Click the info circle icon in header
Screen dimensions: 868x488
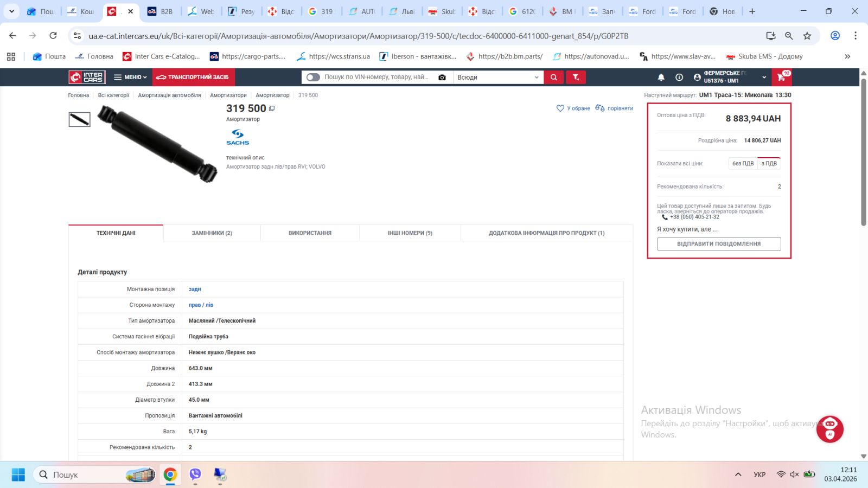click(x=679, y=77)
